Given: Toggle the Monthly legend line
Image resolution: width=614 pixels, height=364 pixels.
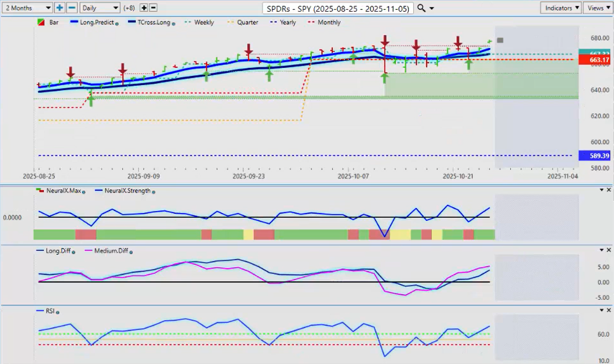Looking at the screenshot, I should pyautogui.click(x=324, y=22).
